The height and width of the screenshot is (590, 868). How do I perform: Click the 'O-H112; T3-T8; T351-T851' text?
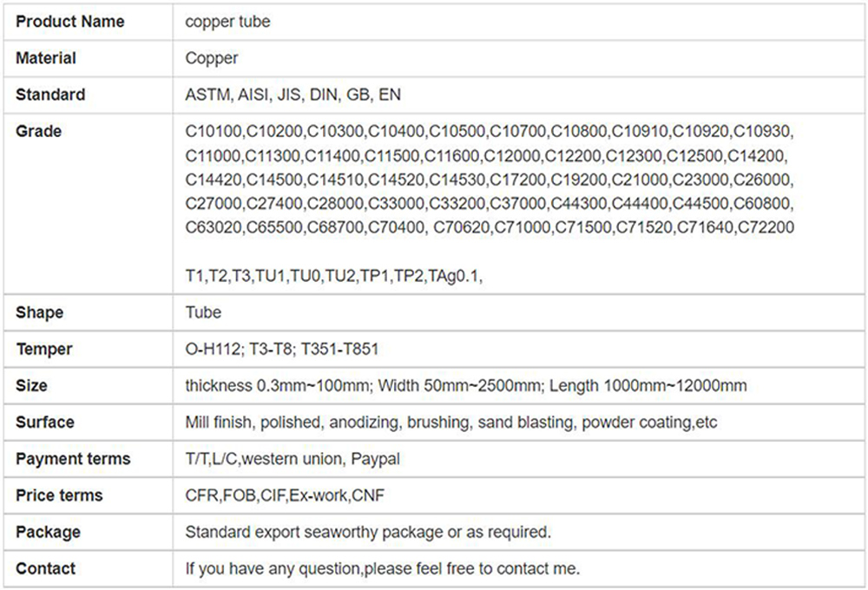pos(281,350)
